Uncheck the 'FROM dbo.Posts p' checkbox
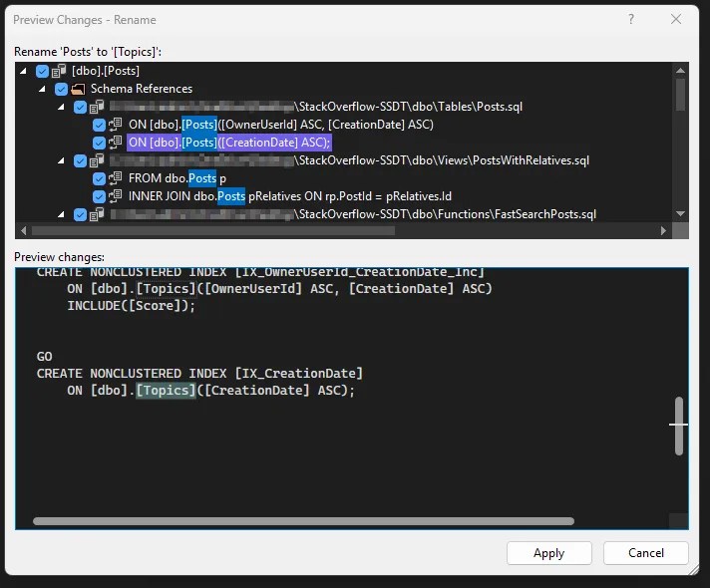This screenshot has width=710, height=588. click(99, 178)
